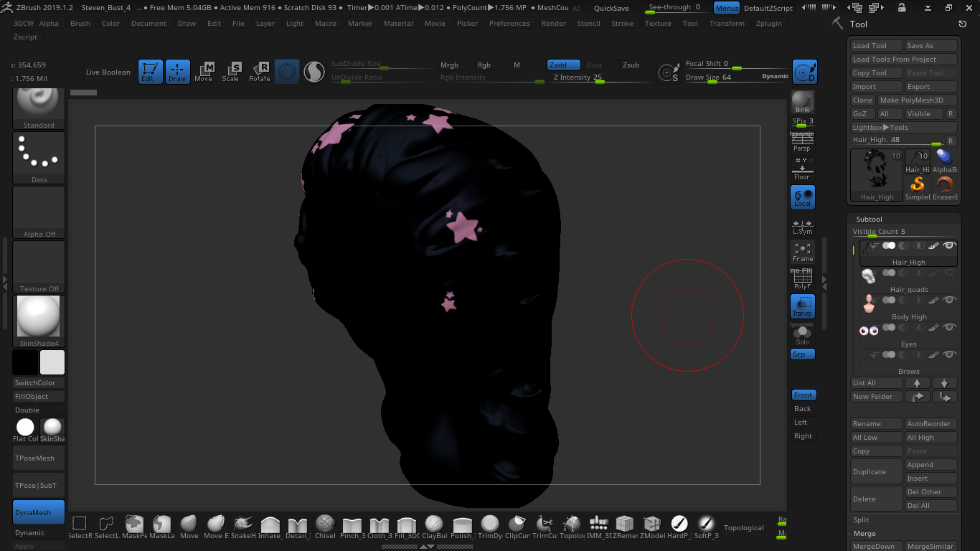980x551 pixels.
Task: Select the SimpleBrush tool thumbnail
Action: click(x=918, y=187)
